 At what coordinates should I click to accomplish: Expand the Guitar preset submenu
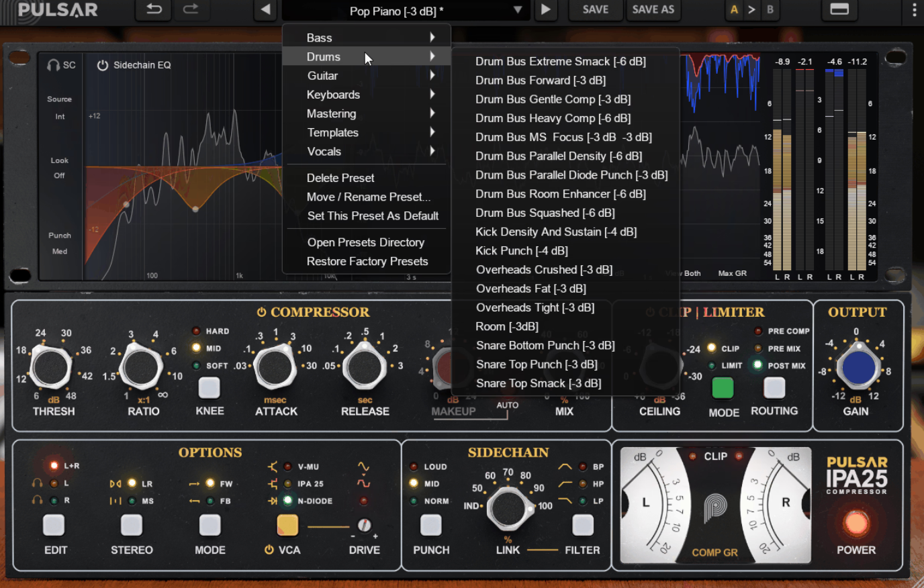pos(367,76)
